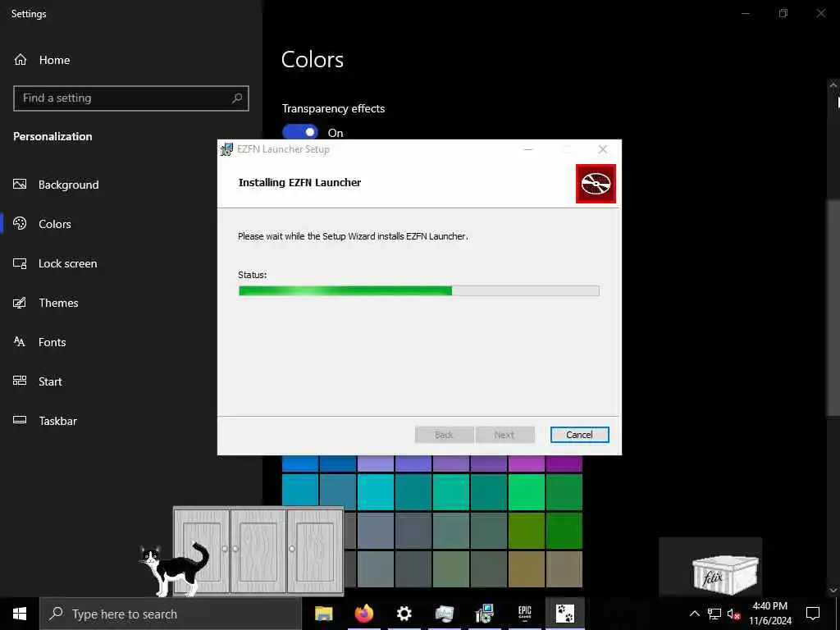Click the Find a setting search box
The height and width of the screenshot is (630, 840).
tap(131, 98)
